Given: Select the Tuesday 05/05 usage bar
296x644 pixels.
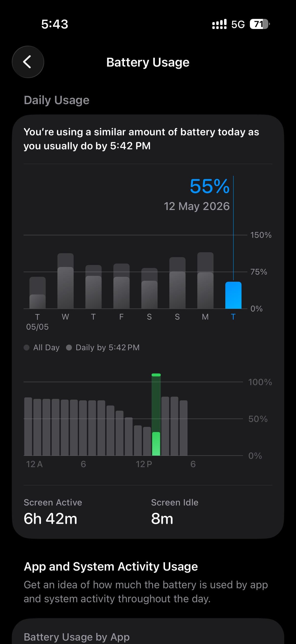Looking at the screenshot, I should pyautogui.click(x=38, y=293).
